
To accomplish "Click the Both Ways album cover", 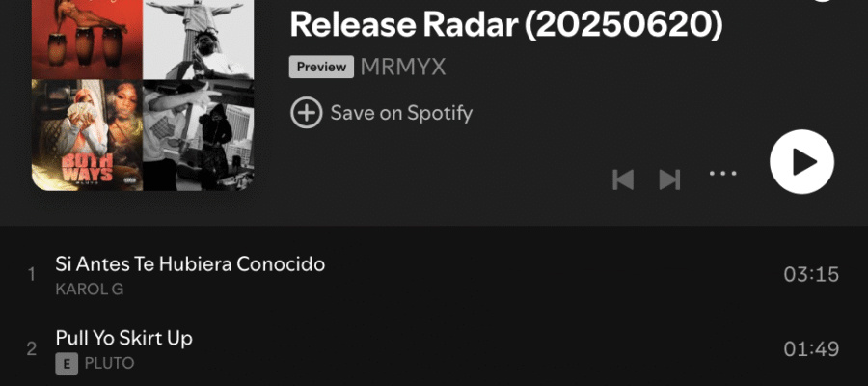I will 87,135.
